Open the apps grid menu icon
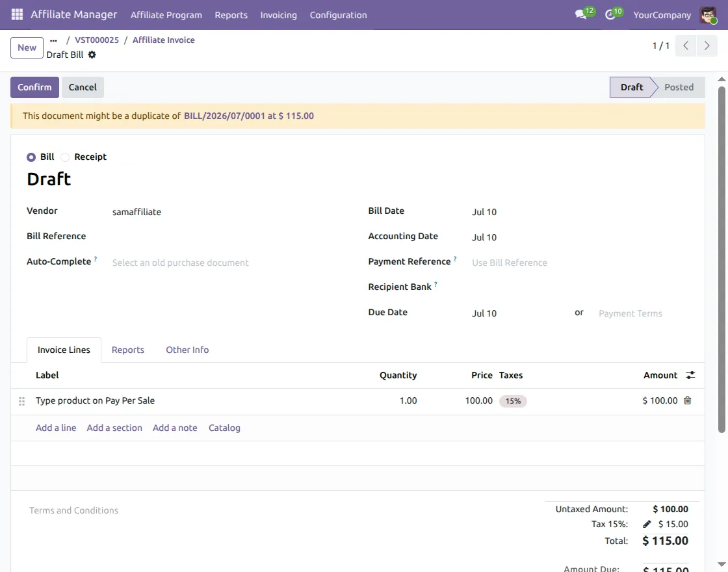This screenshot has width=728, height=572. [x=17, y=15]
